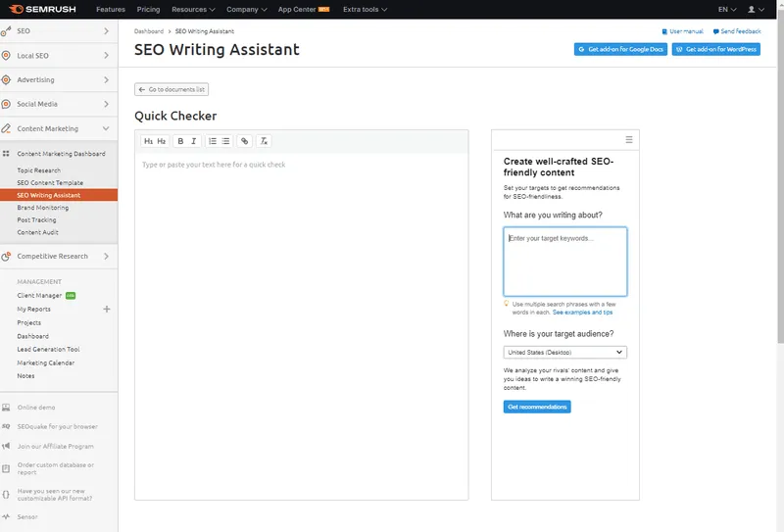The height and width of the screenshot is (532, 784).
Task: Click the page vertical scrollbar
Action: pos(780,175)
